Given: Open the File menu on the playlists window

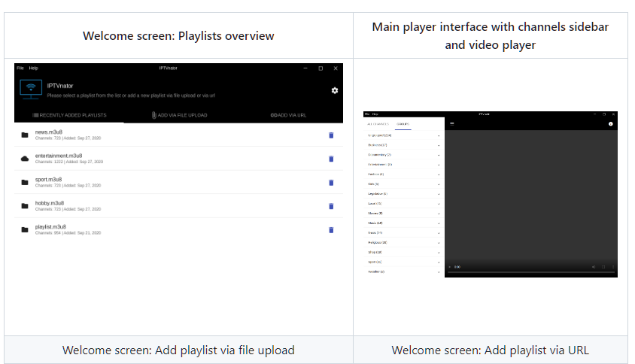Looking at the screenshot, I should coord(20,68).
